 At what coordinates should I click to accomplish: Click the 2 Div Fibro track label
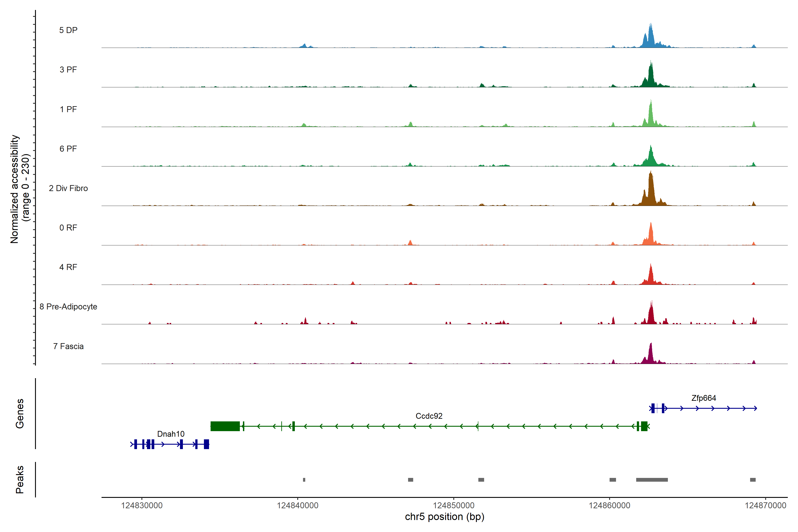tap(68, 188)
